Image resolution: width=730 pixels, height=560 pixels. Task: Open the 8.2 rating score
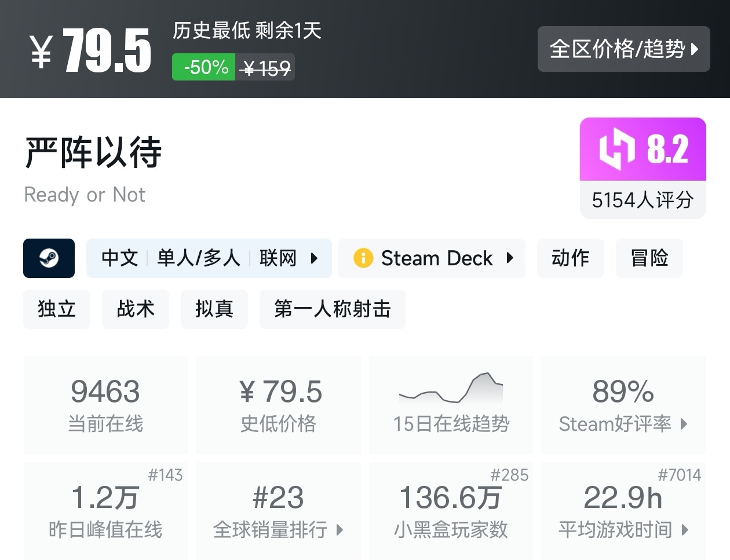click(667, 149)
